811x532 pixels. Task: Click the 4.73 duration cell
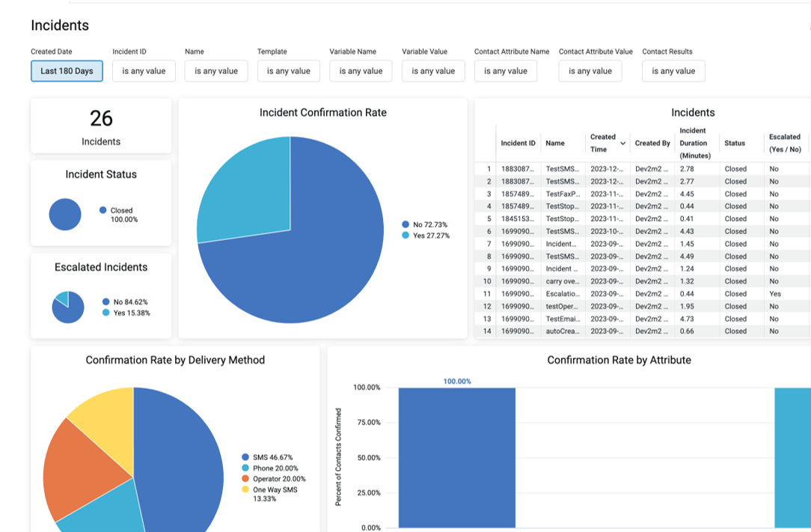pos(687,319)
